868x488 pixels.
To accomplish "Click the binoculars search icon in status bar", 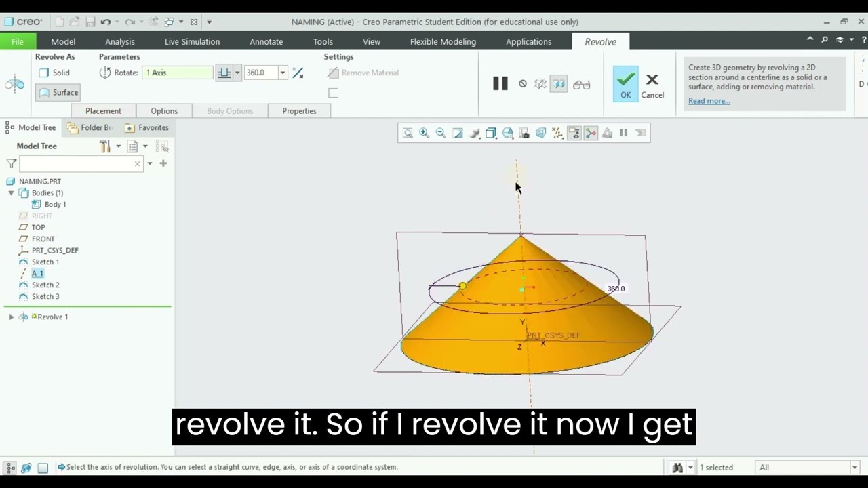I will coord(677,467).
